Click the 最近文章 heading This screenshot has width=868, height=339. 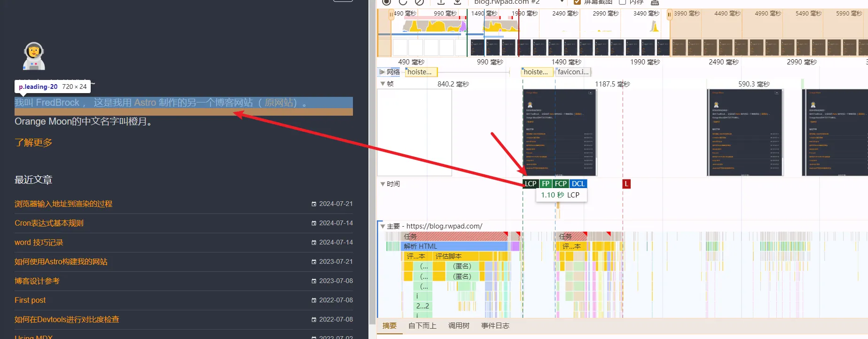pyautogui.click(x=33, y=180)
